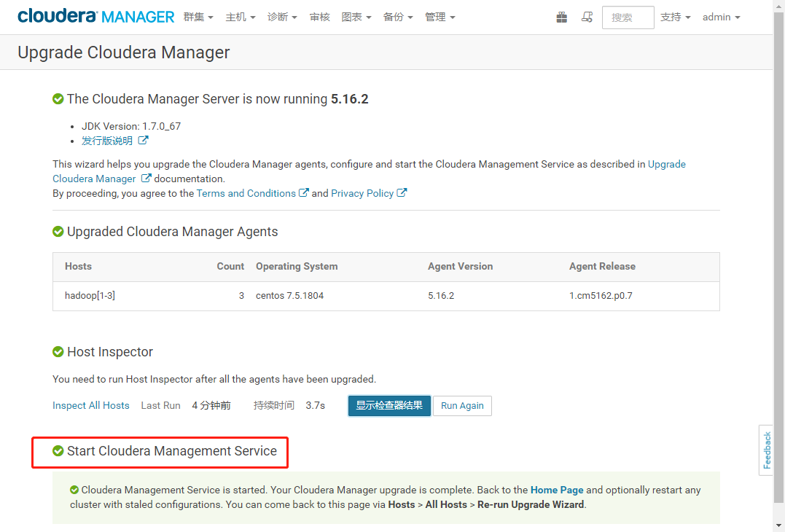Click the green check in the completion message
Viewport: 785px width, 532px height.
pos(74,490)
